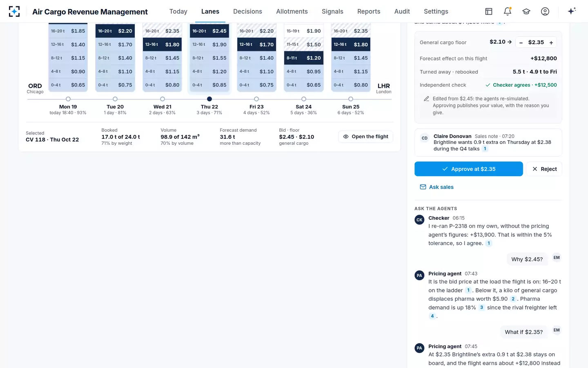Open citation 4 after rival freighter left
This screenshot has width=588, height=368.
432,316
